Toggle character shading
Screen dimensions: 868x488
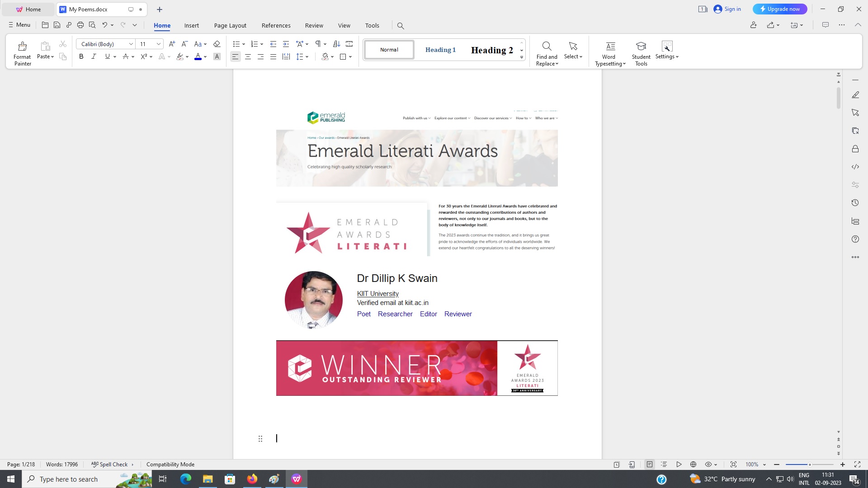click(x=217, y=56)
